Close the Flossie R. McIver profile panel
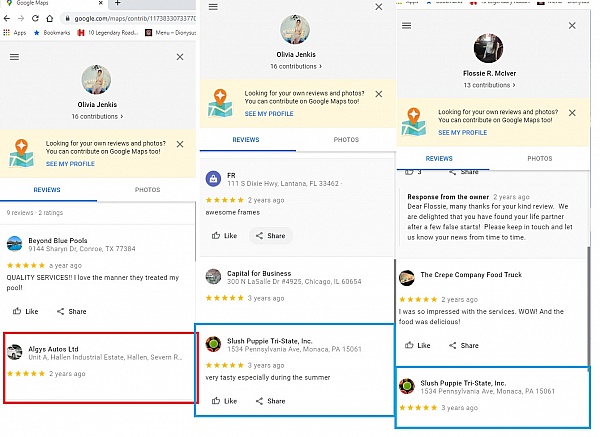 pos(572,26)
